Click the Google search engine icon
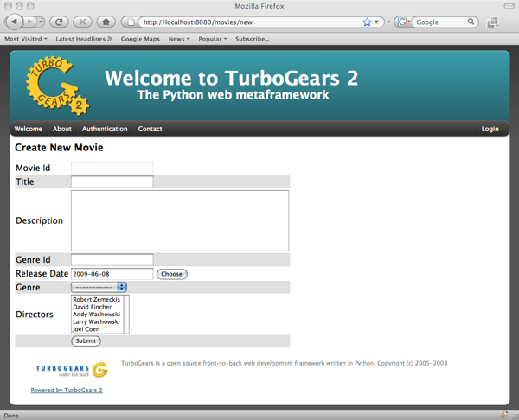This screenshot has width=519, height=420. click(x=402, y=22)
